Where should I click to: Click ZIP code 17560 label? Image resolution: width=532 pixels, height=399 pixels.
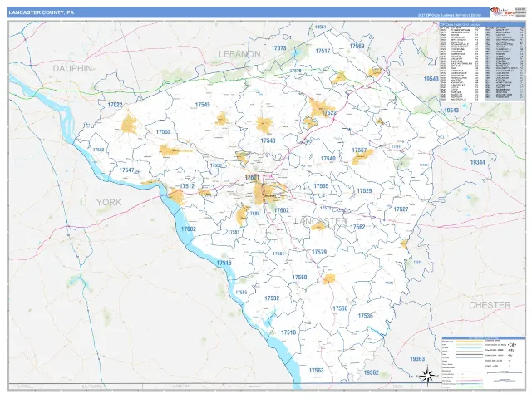[x=299, y=278]
